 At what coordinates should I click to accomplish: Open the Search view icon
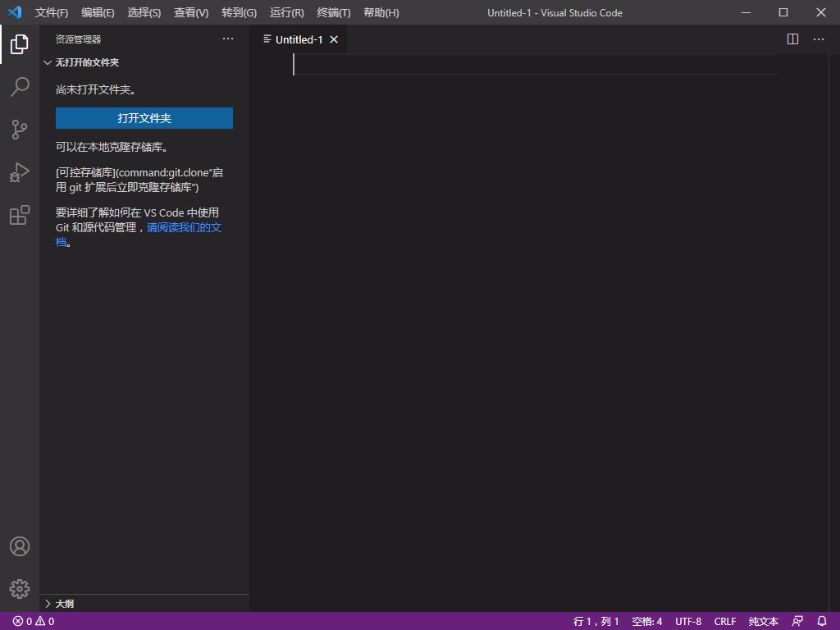19,87
